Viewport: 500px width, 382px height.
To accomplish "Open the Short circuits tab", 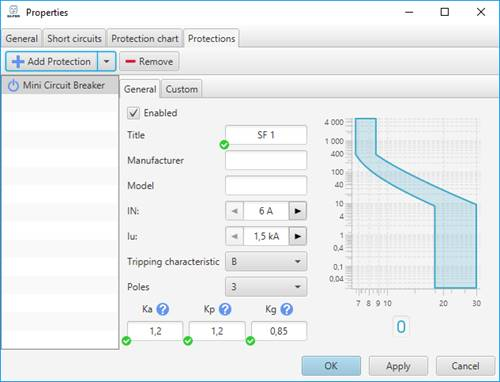I will click(x=74, y=39).
